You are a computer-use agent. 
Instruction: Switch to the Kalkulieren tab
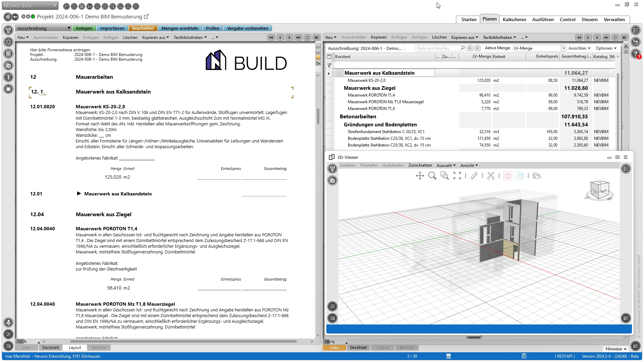(514, 19)
